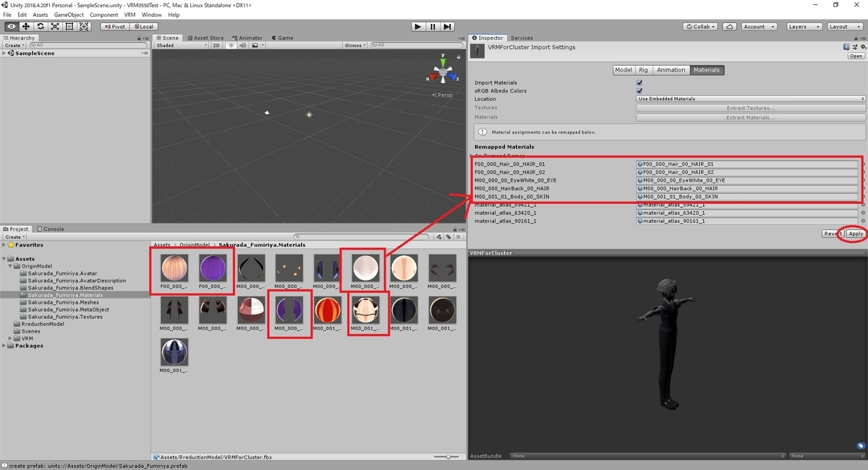The image size is (868, 470).
Task: Open Inspector help book icon
Action: pyautogui.click(x=846, y=47)
